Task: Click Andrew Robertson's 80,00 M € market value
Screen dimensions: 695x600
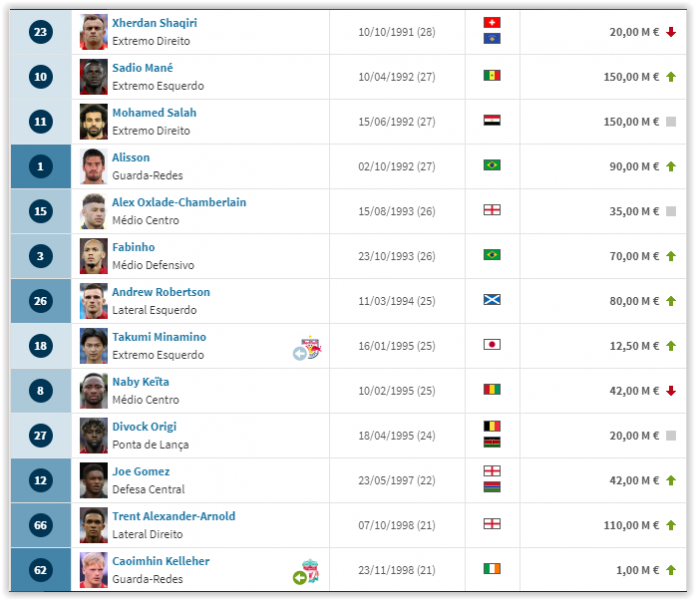Action: [635, 301]
